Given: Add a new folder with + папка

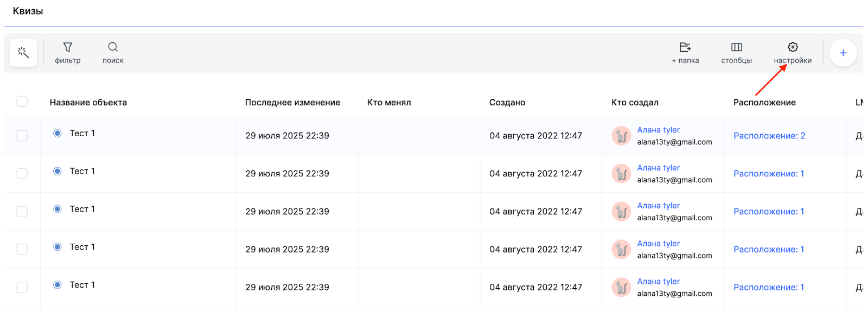Looking at the screenshot, I should (685, 53).
